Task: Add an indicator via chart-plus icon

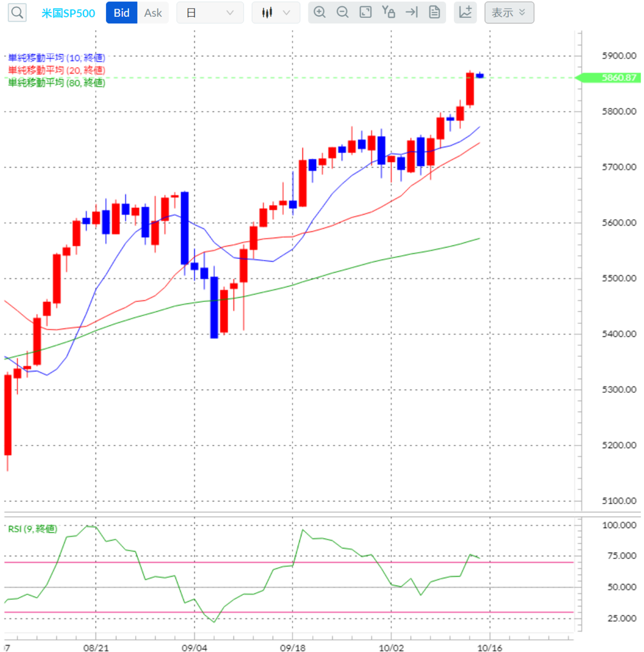Action: (x=465, y=12)
